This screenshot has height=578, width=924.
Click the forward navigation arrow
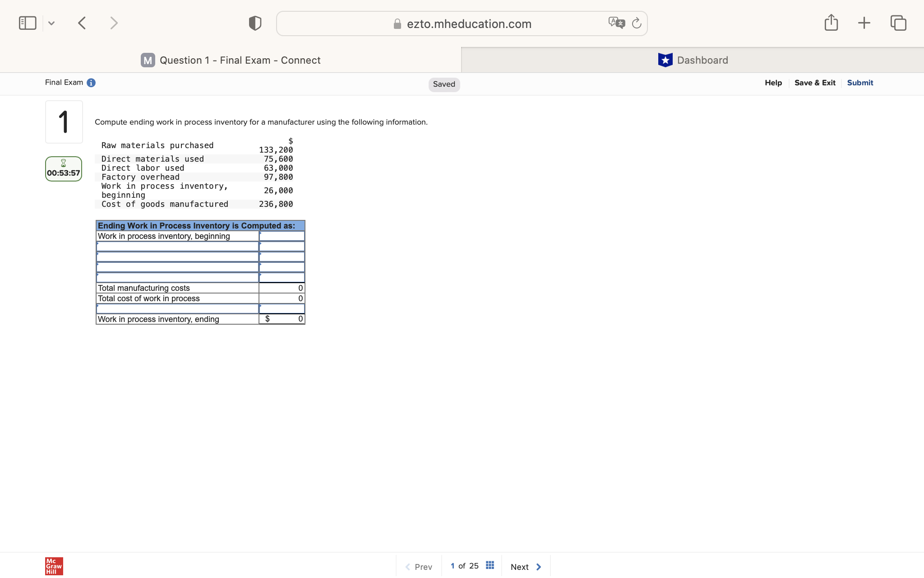click(114, 23)
